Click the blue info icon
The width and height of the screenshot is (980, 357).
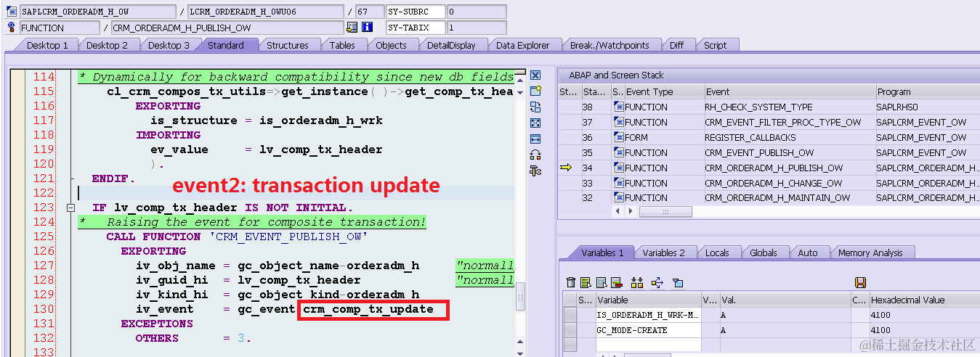368,28
